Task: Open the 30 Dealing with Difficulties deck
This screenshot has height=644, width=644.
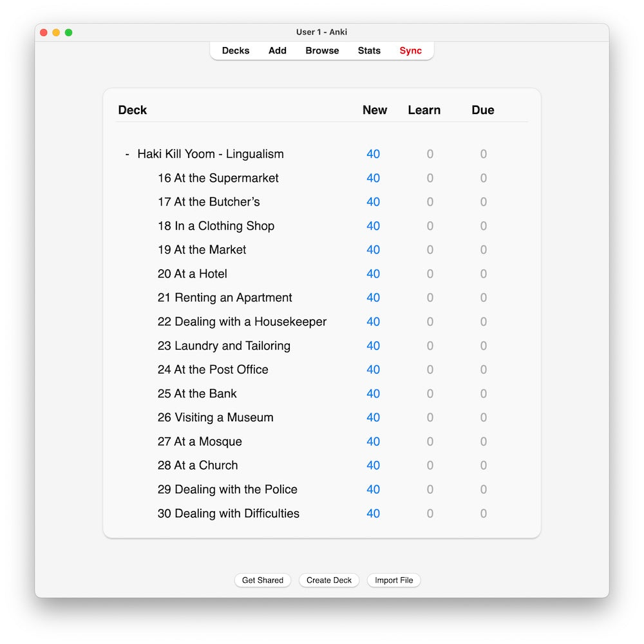Action: tap(228, 513)
